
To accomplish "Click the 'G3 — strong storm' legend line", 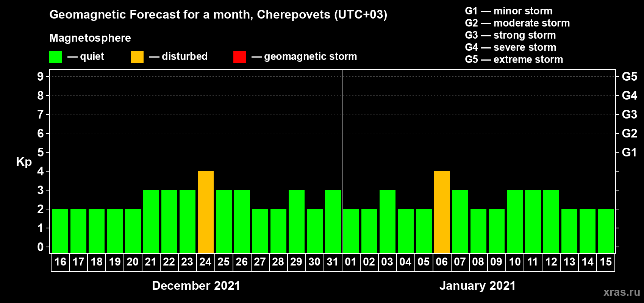I will coord(510,35).
